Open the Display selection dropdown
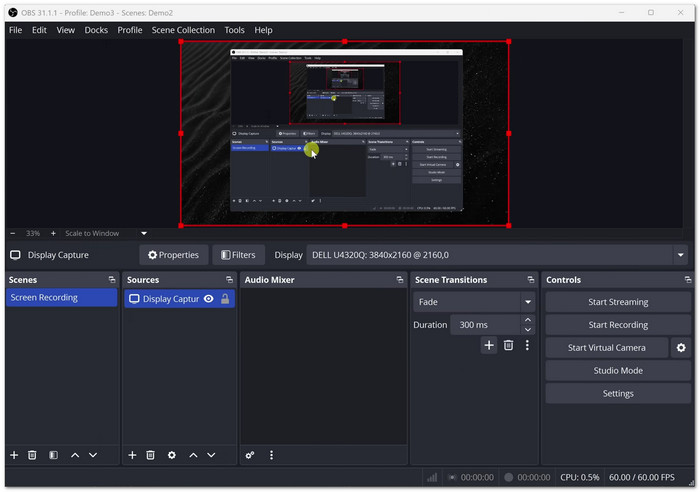700x492 pixels. coord(497,255)
